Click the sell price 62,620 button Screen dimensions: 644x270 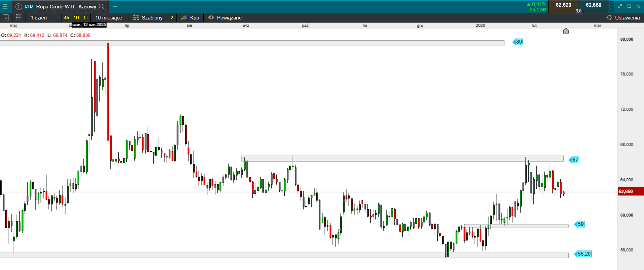563,5
